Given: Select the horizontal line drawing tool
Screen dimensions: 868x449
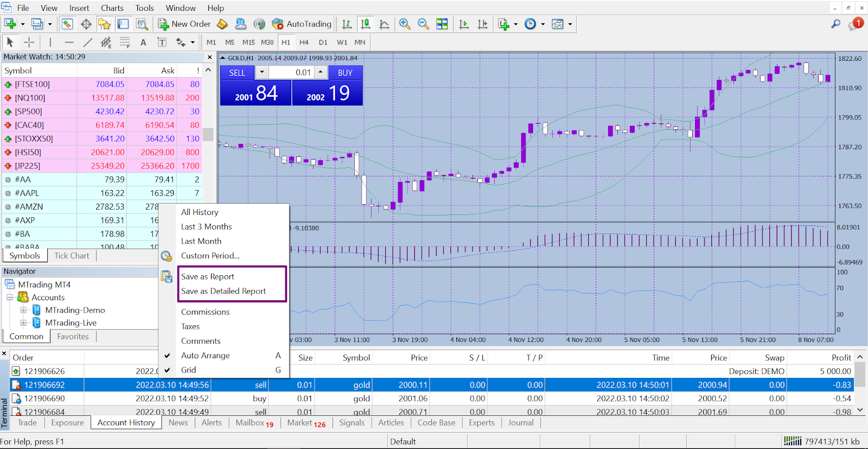Looking at the screenshot, I should [x=69, y=42].
